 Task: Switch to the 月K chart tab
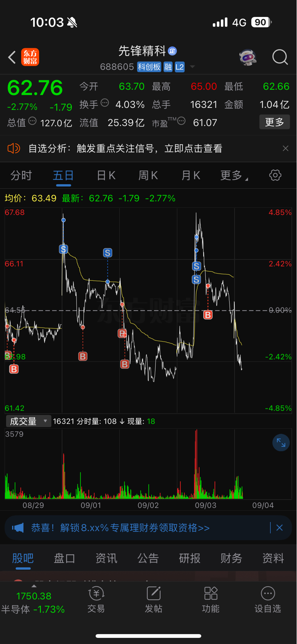(190, 176)
